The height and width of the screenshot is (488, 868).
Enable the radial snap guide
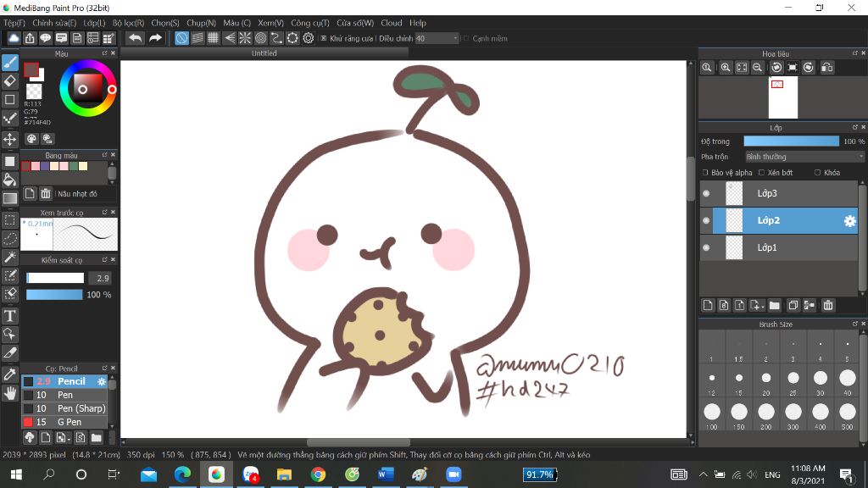(245, 38)
